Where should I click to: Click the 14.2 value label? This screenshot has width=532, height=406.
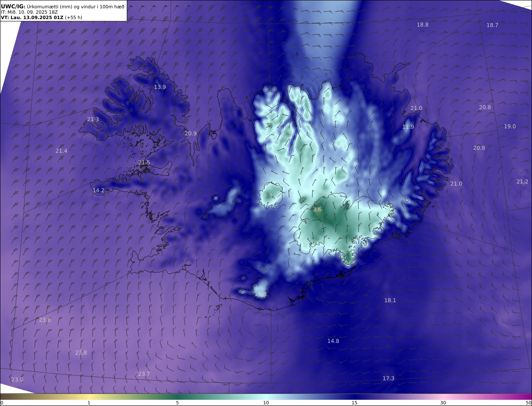point(99,190)
